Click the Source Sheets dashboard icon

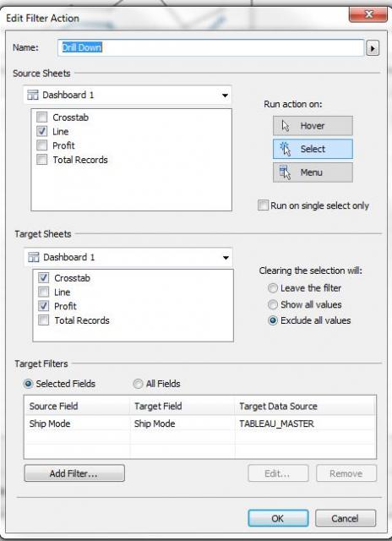pyautogui.click(x=33, y=95)
